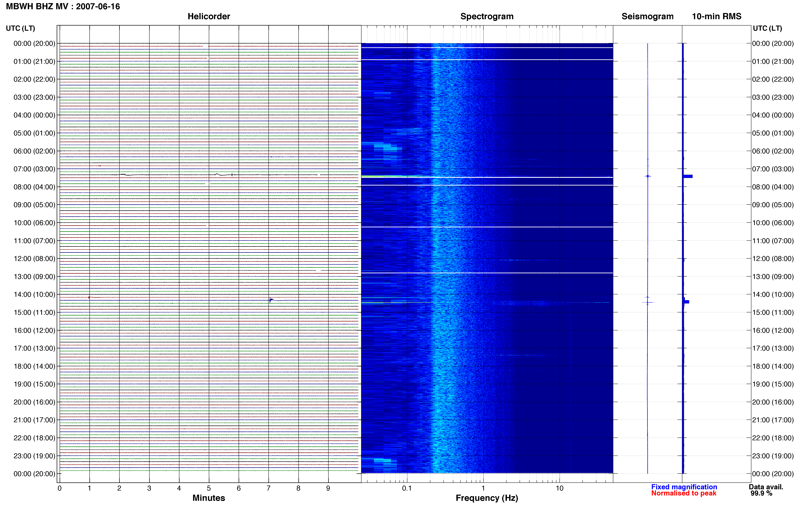Click left time label '15:00 (11:00)'
The width and height of the screenshot is (812, 508).
(x=34, y=312)
